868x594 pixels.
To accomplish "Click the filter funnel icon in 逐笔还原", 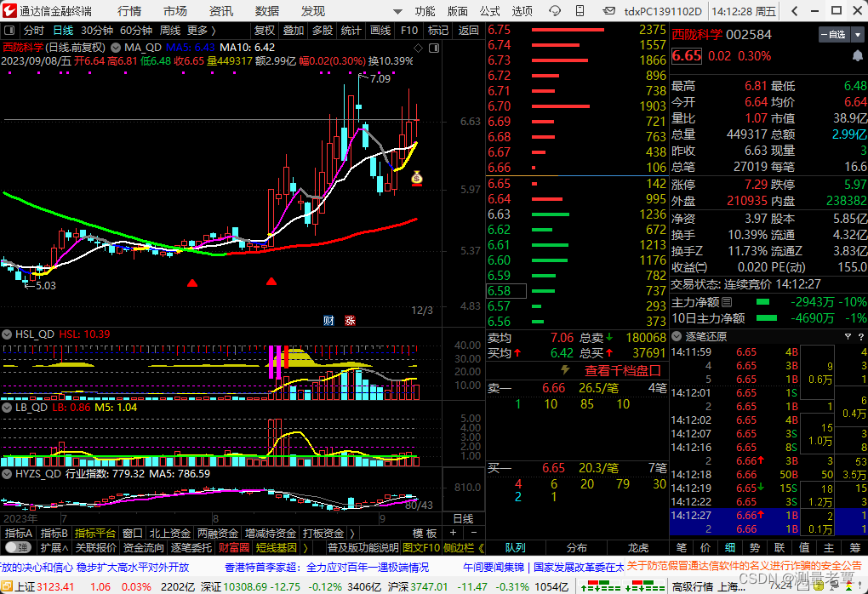I will click(x=848, y=337).
